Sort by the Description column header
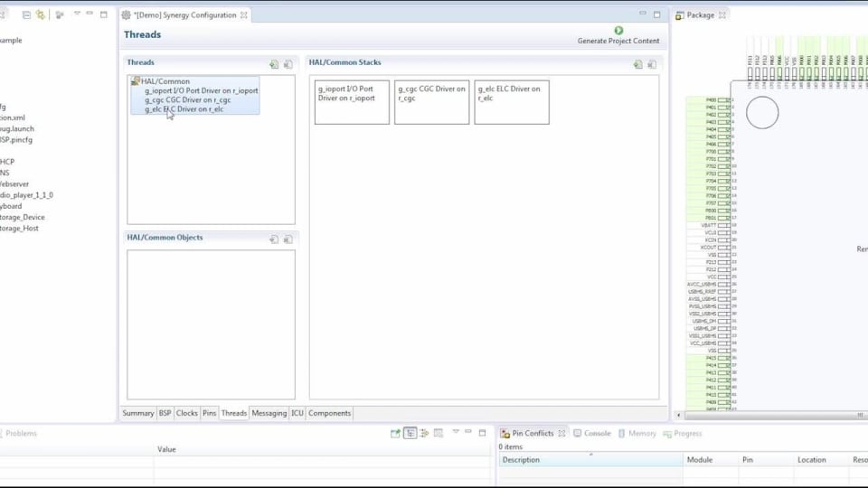Image resolution: width=868 pixels, height=488 pixels. pos(521,460)
